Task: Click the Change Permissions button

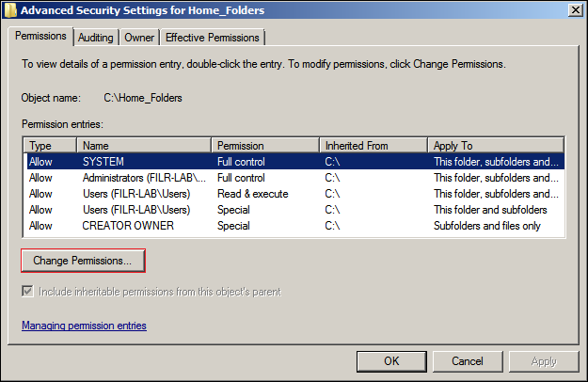Action: (82, 260)
